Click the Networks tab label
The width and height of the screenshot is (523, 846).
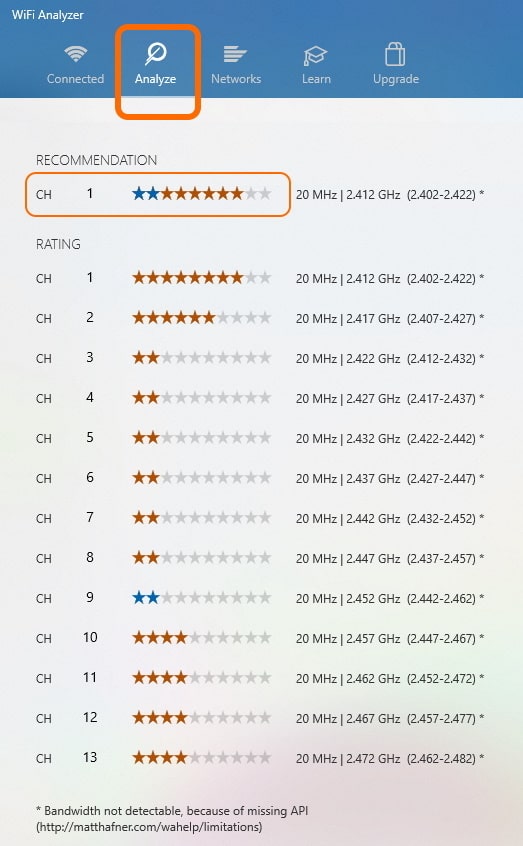[x=236, y=79]
